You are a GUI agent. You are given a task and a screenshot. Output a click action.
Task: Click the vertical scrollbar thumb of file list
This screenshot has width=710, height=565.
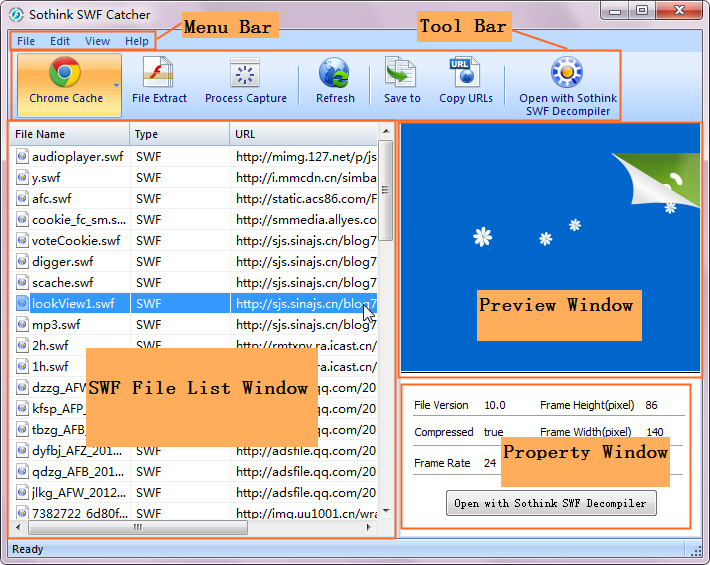point(386,191)
